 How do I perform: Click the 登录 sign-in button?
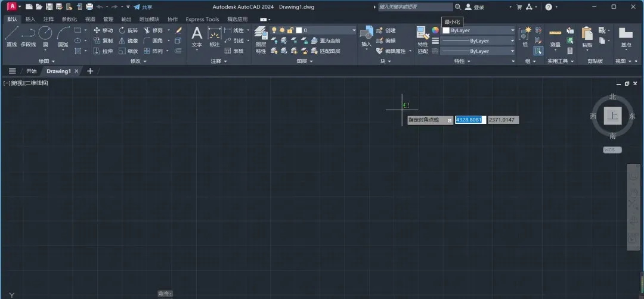tap(475, 7)
